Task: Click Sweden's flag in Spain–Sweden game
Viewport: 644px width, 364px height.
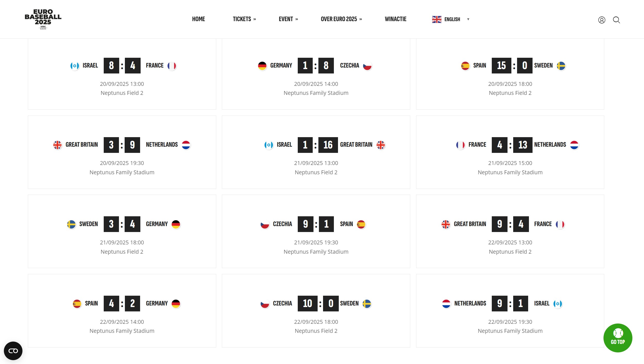Action: (561, 66)
